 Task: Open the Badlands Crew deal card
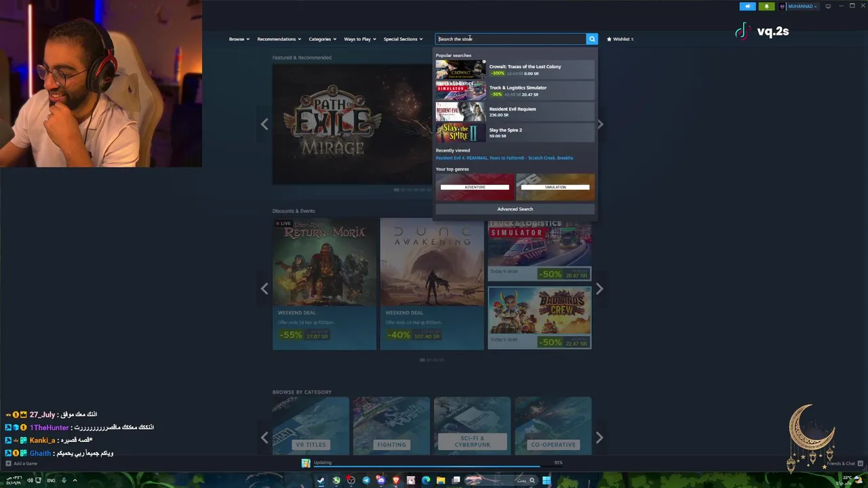tap(539, 317)
